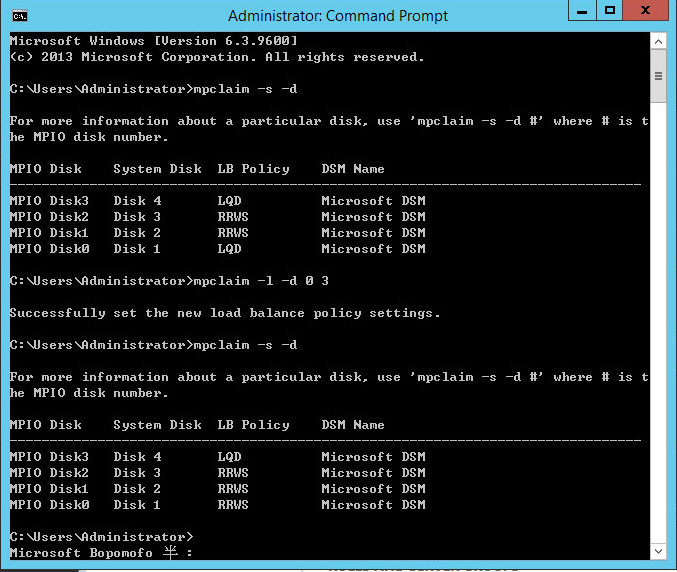The height and width of the screenshot is (572, 677).
Task: Click the first 'mpclaim -s -d' command text
Action: click(245, 89)
